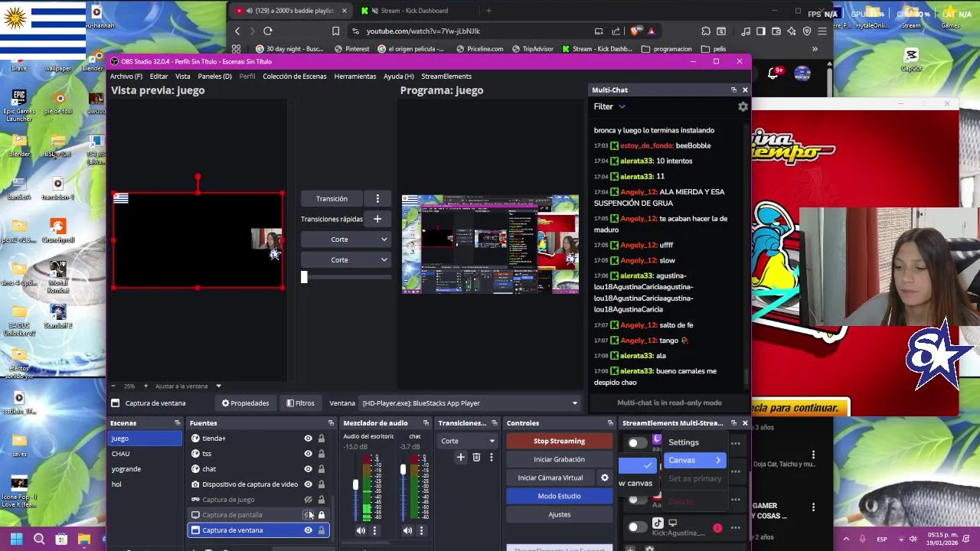Screen dimensions: 980x551
Task: Switch to Stream - Kick Dashboard tab
Action: point(414,11)
